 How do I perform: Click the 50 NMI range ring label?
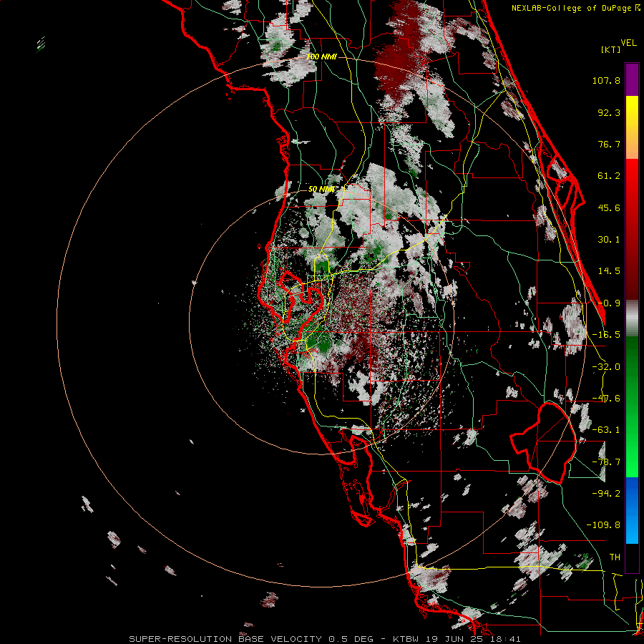tap(321, 190)
